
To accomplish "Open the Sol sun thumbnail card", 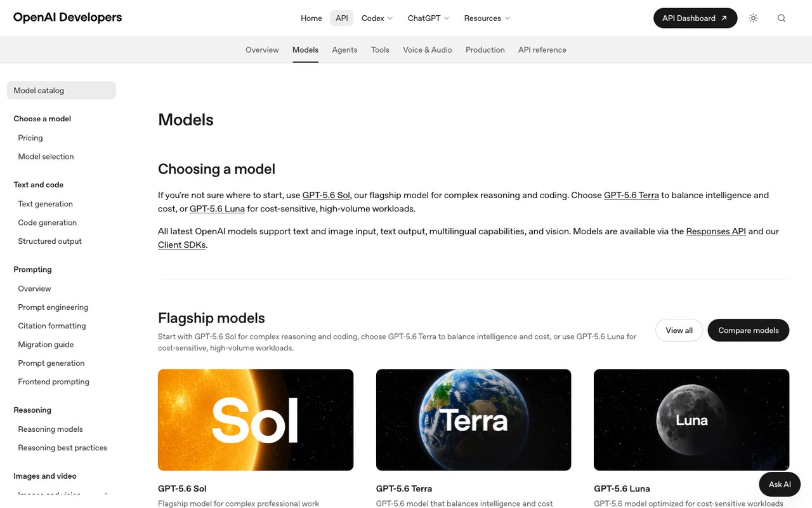I will (x=256, y=420).
